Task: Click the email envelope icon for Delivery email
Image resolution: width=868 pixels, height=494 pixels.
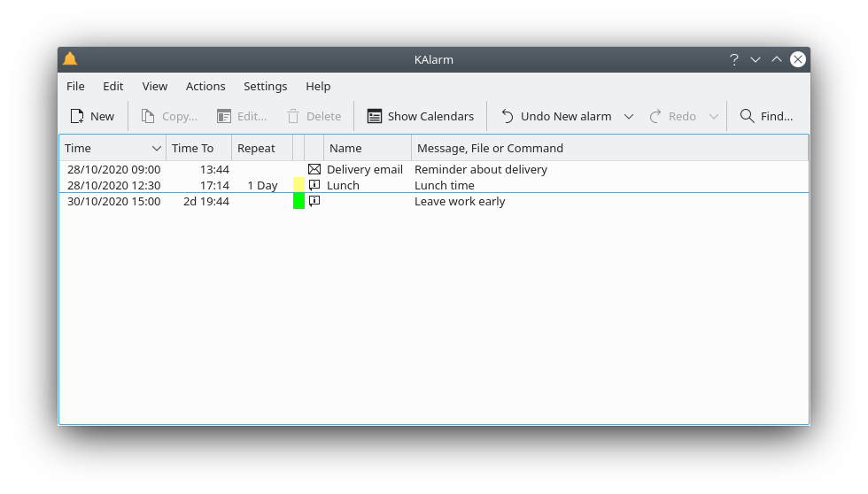Action: click(x=314, y=169)
